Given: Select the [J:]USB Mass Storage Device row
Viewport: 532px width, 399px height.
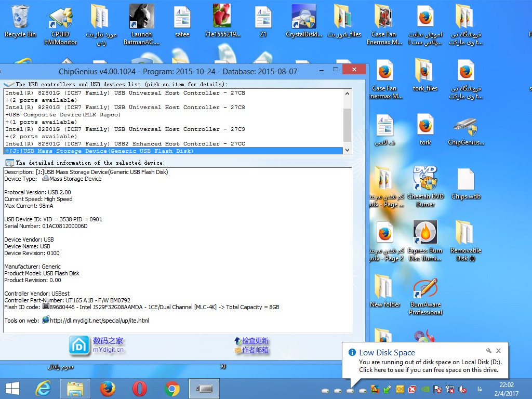Looking at the screenshot, I should coord(173,151).
